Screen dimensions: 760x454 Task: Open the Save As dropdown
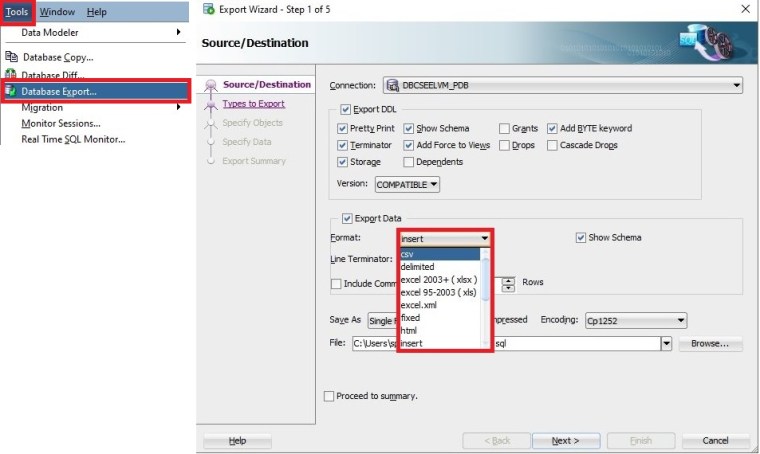click(x=382, y=321)
